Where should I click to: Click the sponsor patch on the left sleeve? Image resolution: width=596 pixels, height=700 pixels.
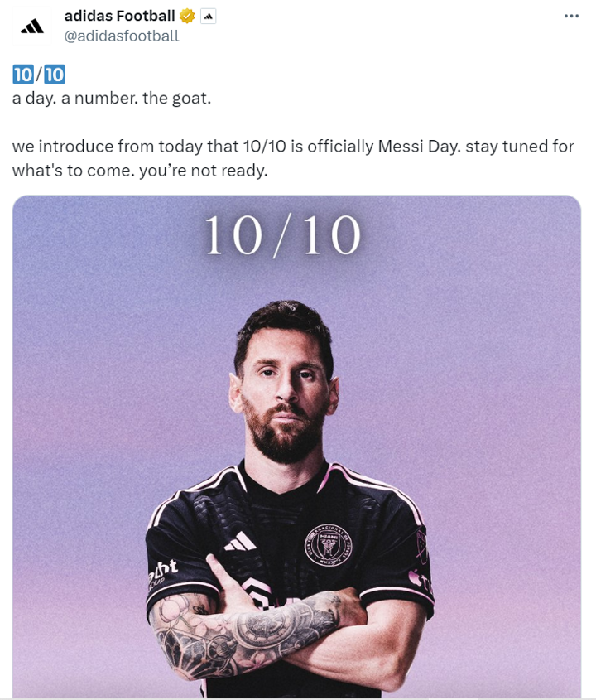click(162, 572)
